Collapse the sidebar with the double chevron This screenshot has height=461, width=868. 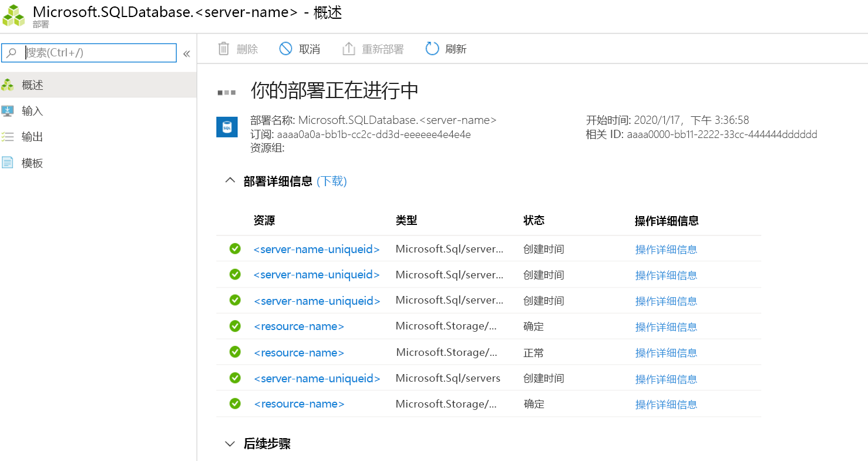(187, 53)
